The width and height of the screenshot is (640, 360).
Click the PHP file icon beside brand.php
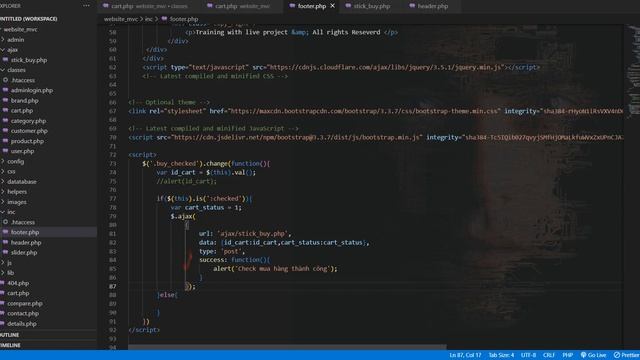[5, 100]
